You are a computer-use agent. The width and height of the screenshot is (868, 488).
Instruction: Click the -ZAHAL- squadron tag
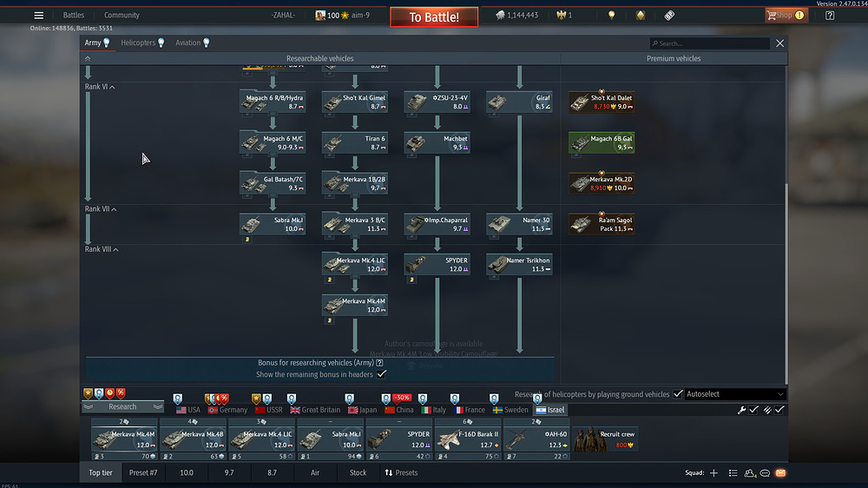(x=283, y=15)
